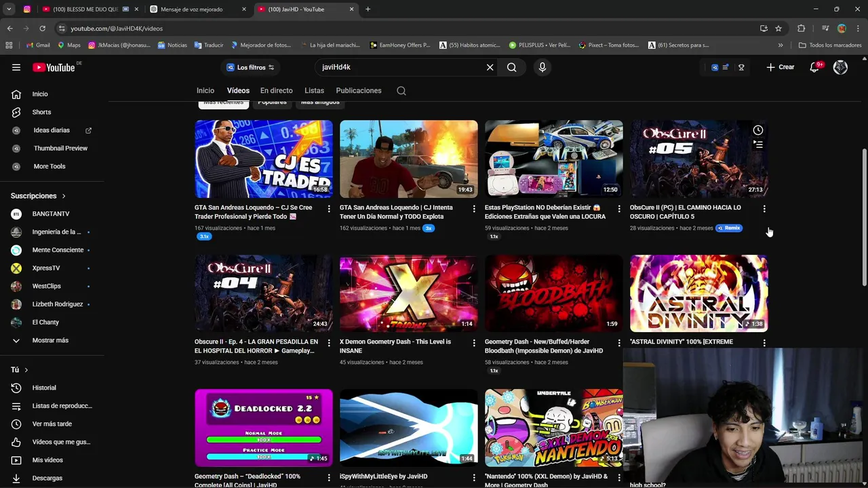Image resolution: width=868 pixels, height=488 pixels.
Task: Open Thumbnail Preview in sidebar
Action: click(x=60, y=148)
